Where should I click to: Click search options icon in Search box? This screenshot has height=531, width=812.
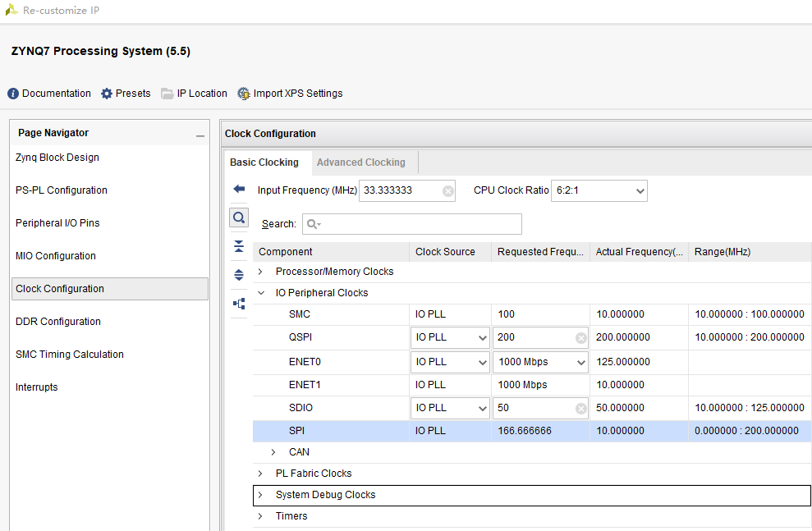[x=314, y=224]
